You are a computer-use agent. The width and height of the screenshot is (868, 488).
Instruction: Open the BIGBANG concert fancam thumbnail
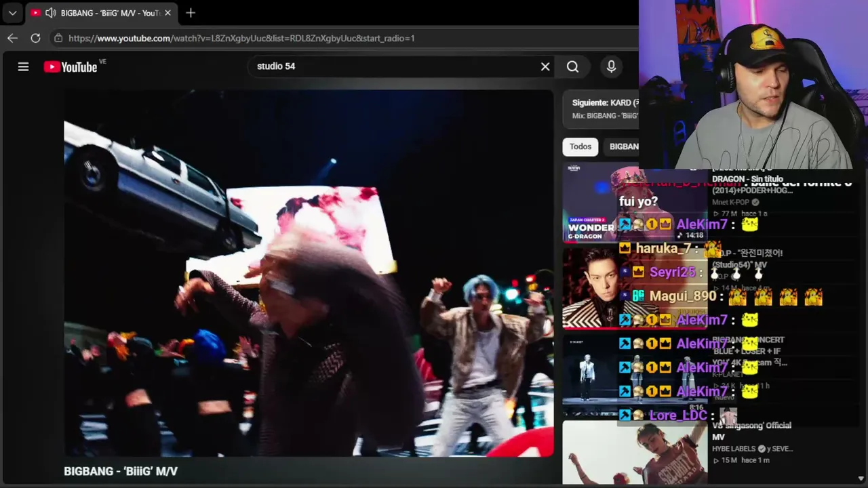tap(635, 373)
